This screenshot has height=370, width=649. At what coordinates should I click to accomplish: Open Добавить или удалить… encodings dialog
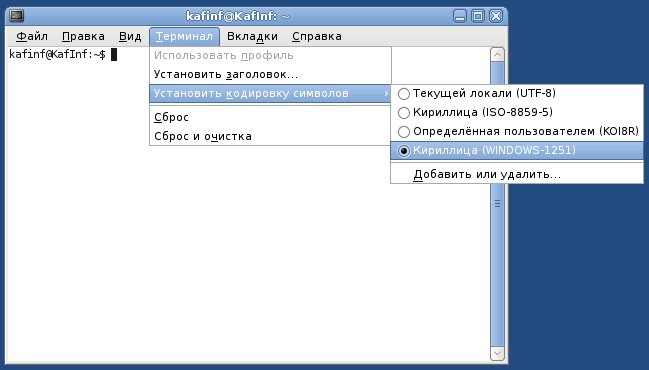pyautogui.click(x=517, y=174)
